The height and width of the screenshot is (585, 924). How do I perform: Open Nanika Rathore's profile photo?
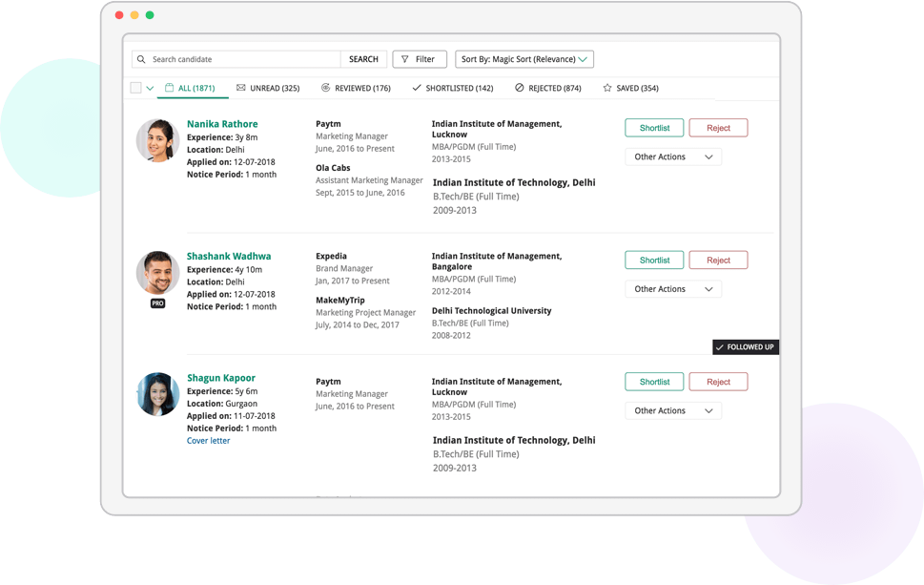click(157, 141)
